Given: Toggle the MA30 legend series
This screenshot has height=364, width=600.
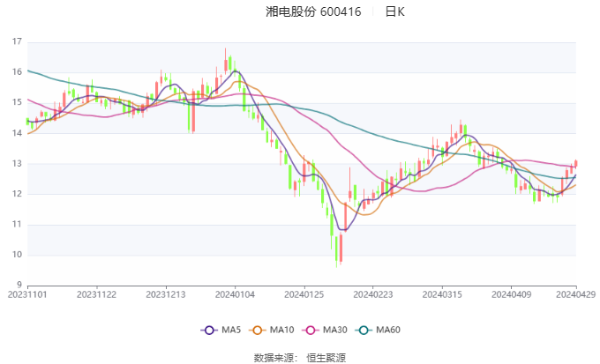Looking at the screenshot, I should tap(325, 330).
